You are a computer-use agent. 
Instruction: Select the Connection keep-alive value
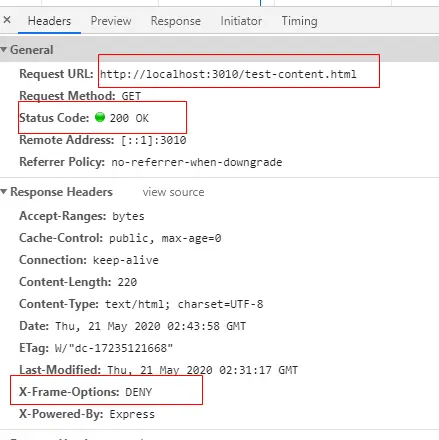point(126,260)
